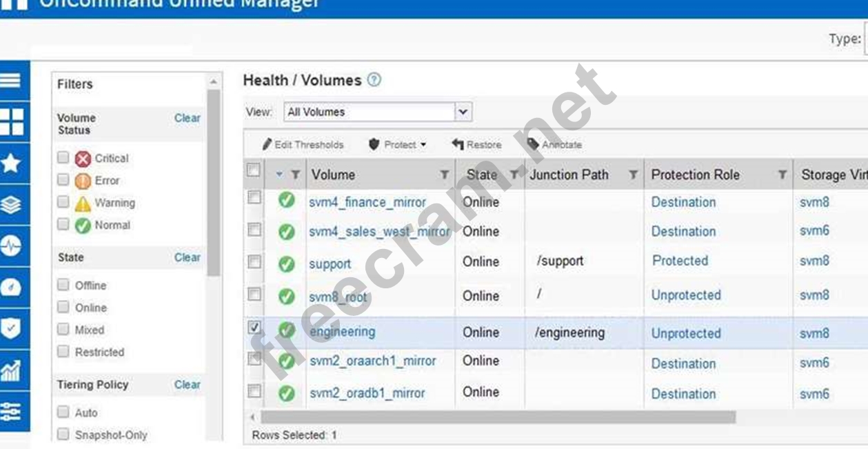Viewport: 868px width, 449px height.
Task: Check the Mixed state filter
Action: 63,330
